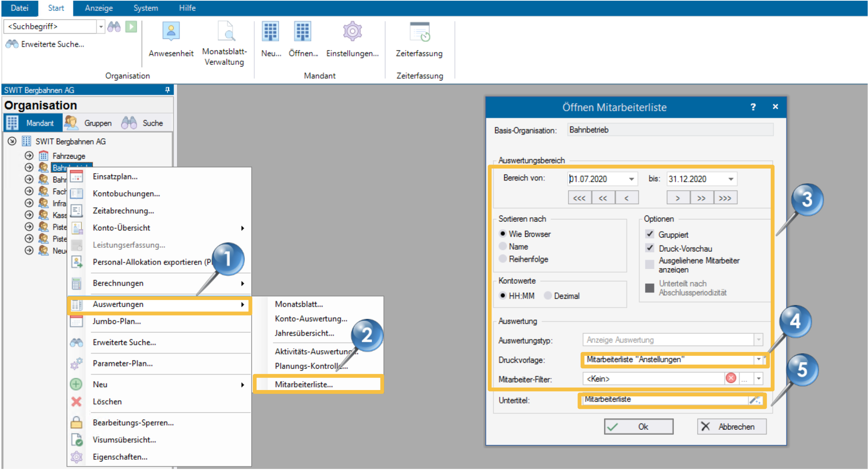Expand the Bereich von date dropdown
The image size is (868, 470).
(631, 179)
